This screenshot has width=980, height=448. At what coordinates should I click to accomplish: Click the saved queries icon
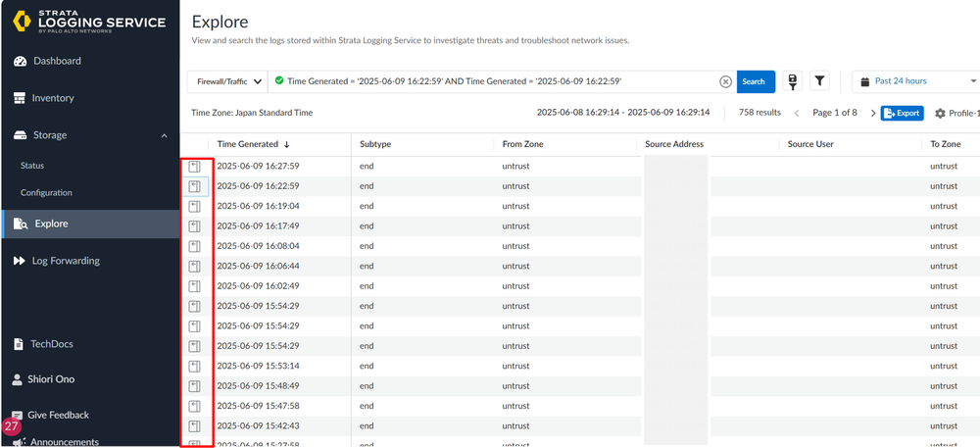793,81
